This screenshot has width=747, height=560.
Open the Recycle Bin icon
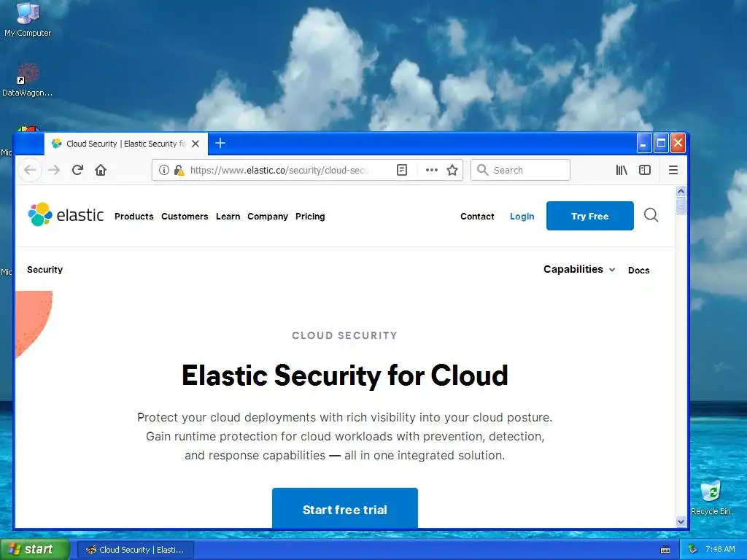pos(711,497)
